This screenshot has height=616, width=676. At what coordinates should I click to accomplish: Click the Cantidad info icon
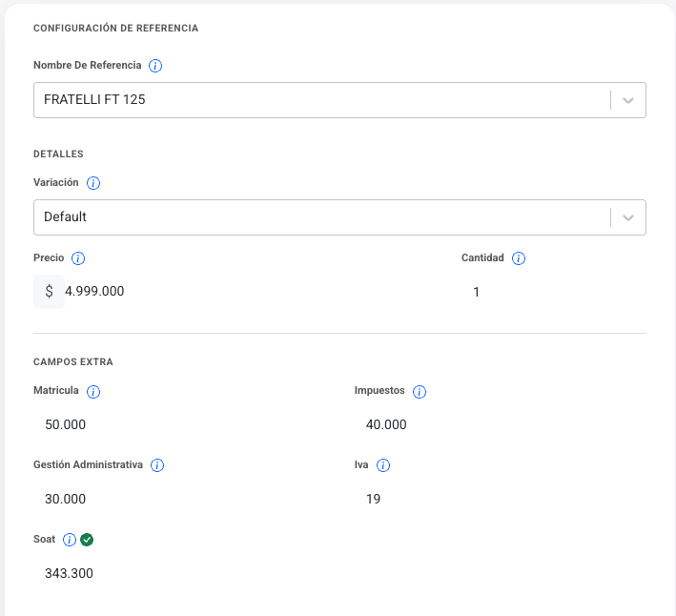(519, 258)
